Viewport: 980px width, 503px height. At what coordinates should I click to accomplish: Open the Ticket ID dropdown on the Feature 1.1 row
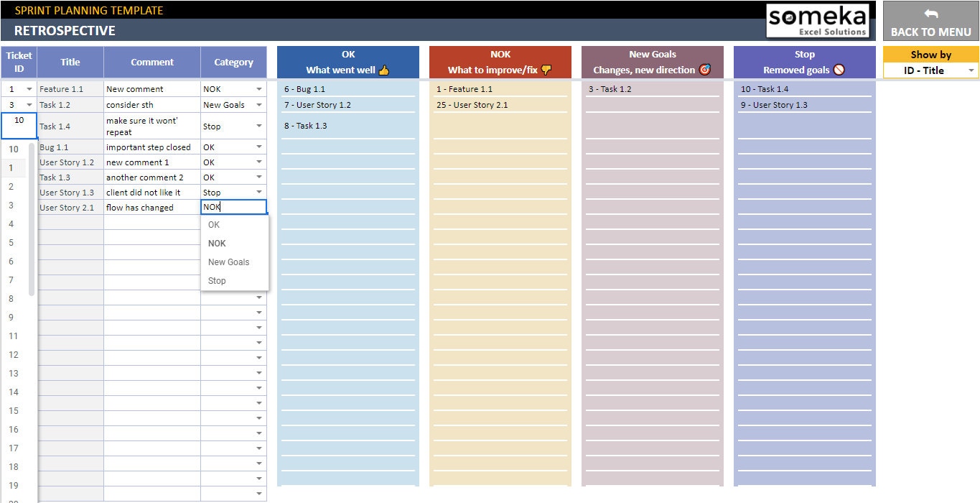(29, 88)
